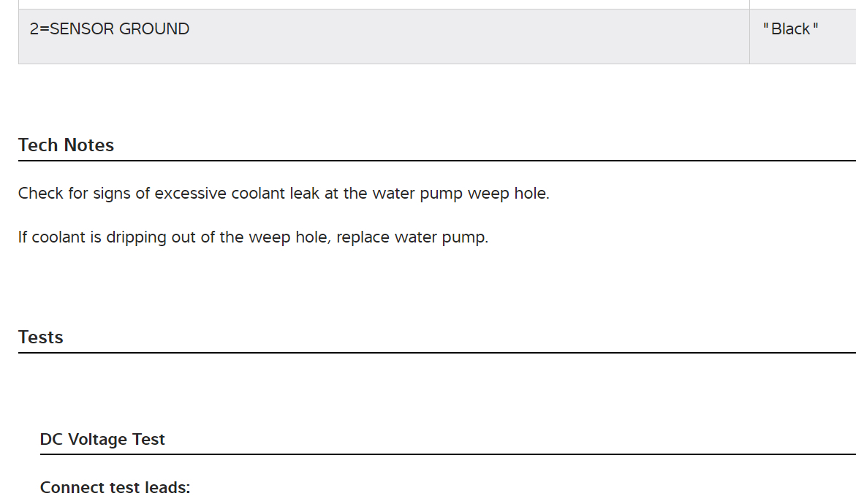
Task: Click the divider line beneath Tests heading
Action: pos(436,353)
